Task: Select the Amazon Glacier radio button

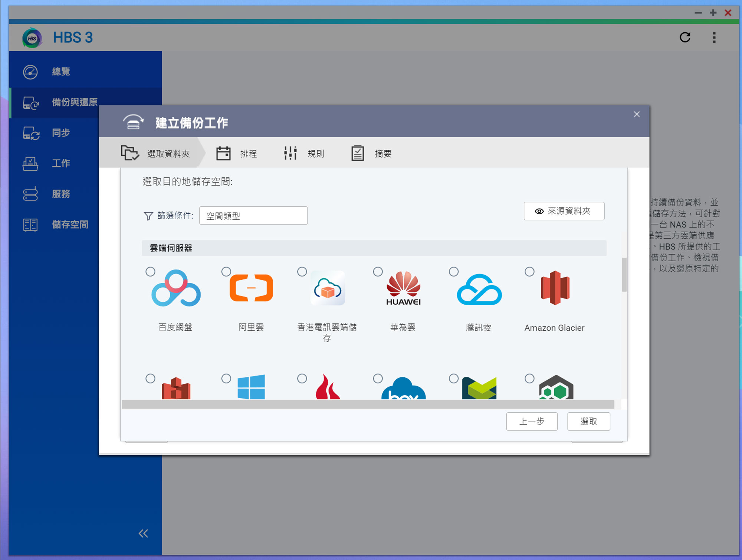Action: [x=529, y=272]
